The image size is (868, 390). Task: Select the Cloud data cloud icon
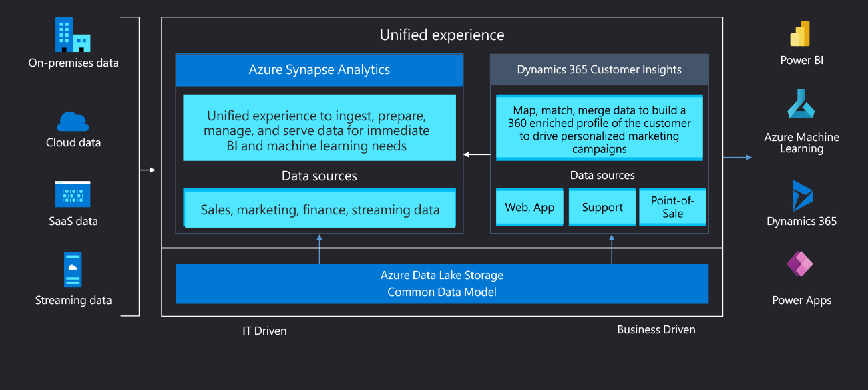pyautogui.click(x=73, y=121)
